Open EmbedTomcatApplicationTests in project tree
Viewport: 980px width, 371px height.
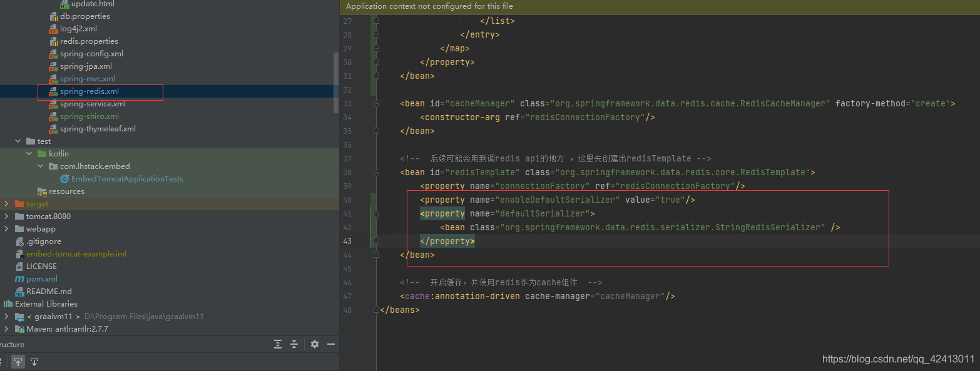pyautogui.click(x=127, y=179)
